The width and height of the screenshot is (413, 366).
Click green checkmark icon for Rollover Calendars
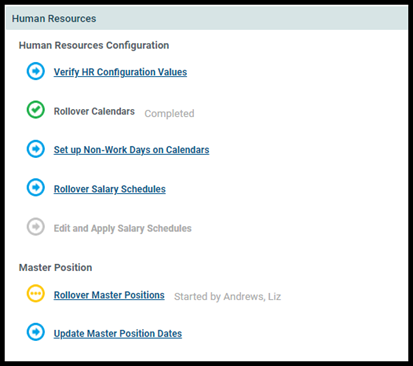pyautogui.click(x=36, y=110)
